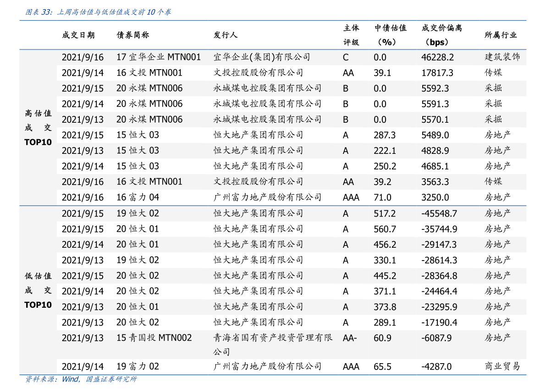This screenshot has width=546, height=392.
Task: Select rating 'C' in the 宜华企业 row
Action: tap(345, 57)
